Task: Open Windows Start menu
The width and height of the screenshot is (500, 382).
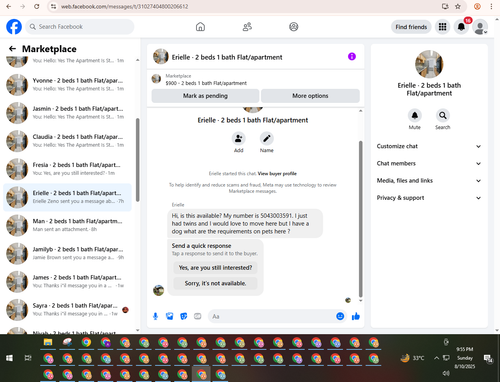Action: (9, 358)
